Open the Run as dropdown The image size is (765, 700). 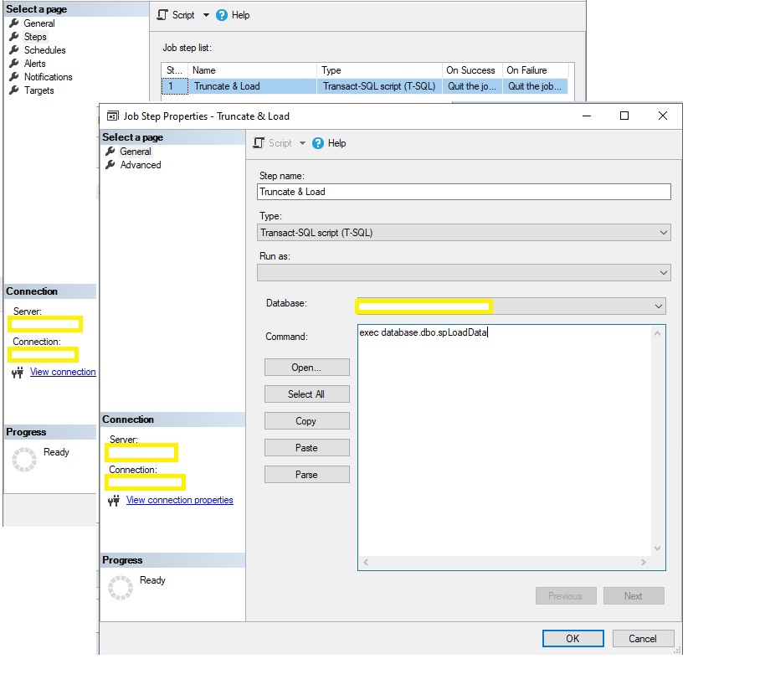pyautogui.click(x=664, y=272)
